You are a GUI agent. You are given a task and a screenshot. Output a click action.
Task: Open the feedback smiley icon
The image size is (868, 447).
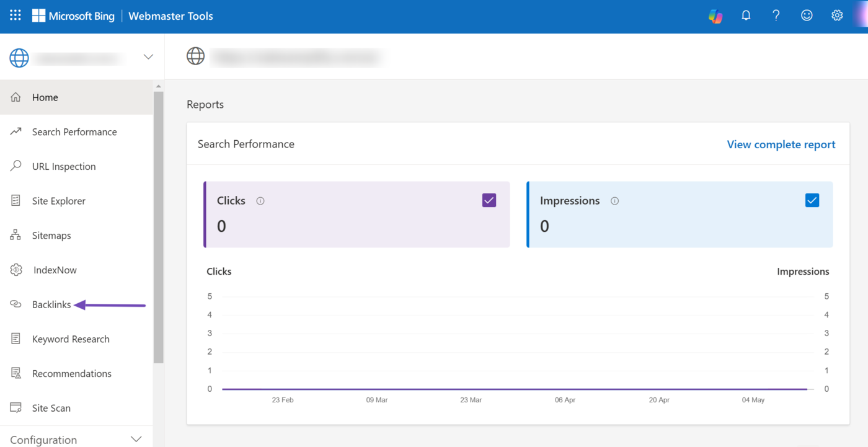[807, 15]
